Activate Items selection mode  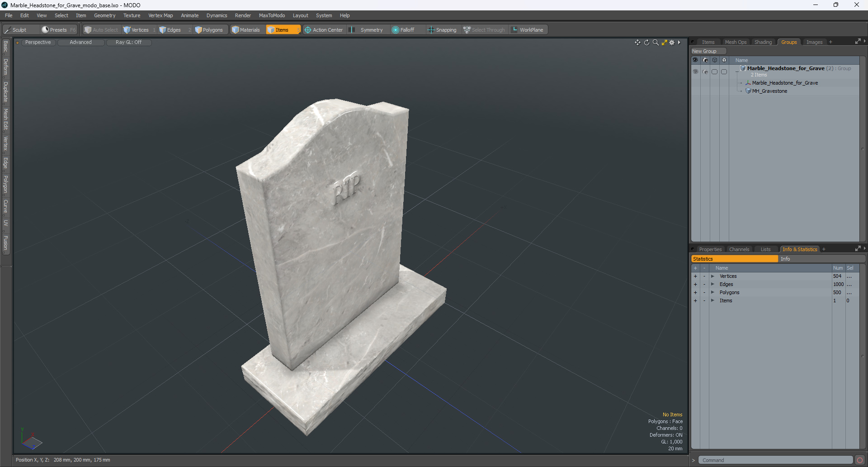(283, 30)
